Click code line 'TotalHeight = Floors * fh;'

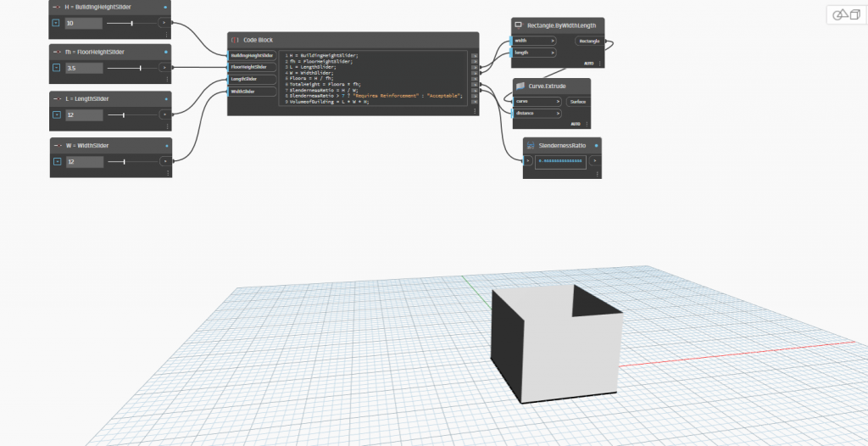pos(323,84)
